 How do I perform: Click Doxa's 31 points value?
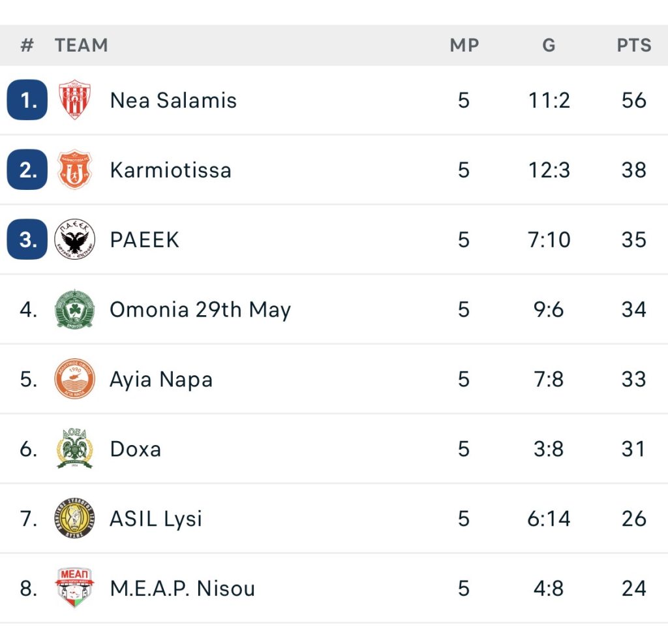[x=633, y=449]
